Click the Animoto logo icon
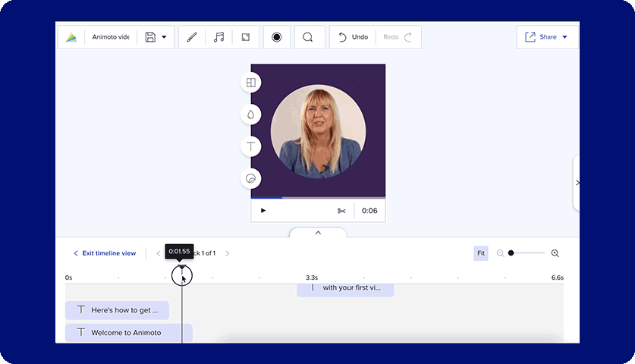This screenshot has width=635, height=364. [x=71, y=37]
